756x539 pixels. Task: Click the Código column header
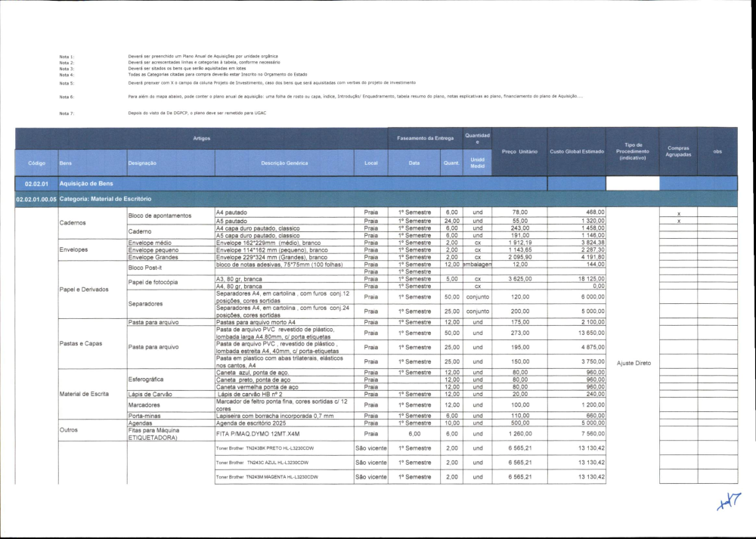36,163
